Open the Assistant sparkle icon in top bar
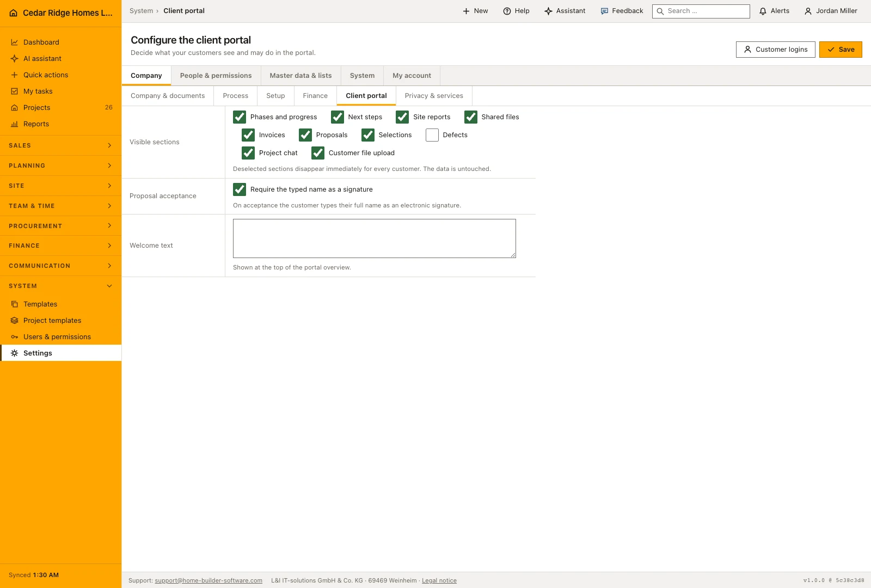This screenshot has width=871, height=588. pyautogui.click(x=548, y=11)
